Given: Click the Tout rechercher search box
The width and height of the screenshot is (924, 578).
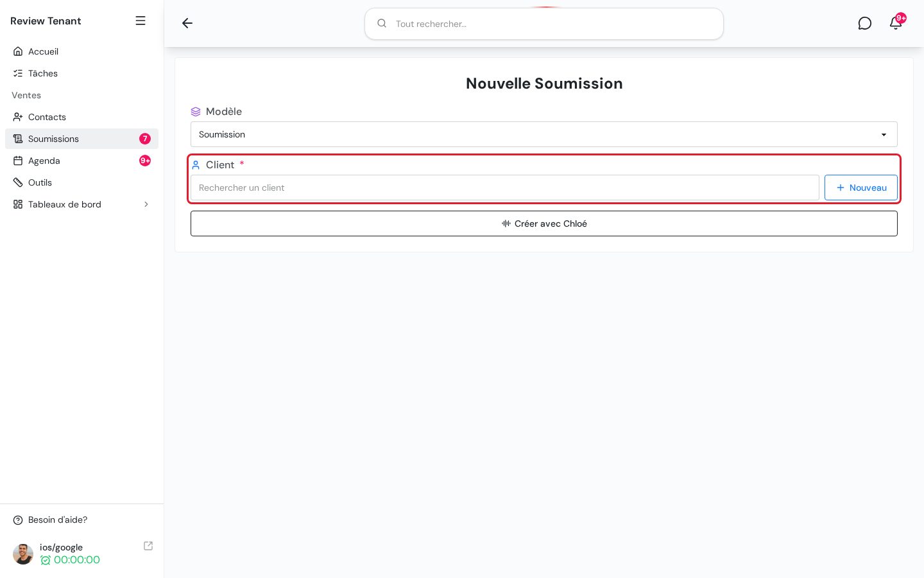Looking at the screenshot, I should 544,24.
